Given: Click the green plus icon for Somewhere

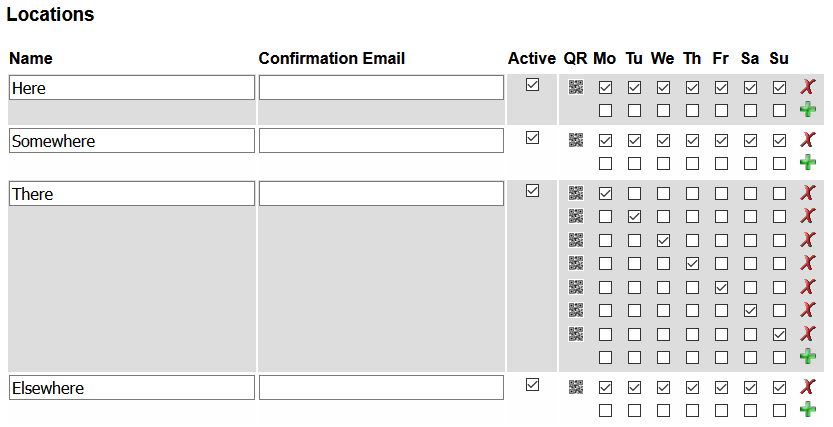Looking at the screenshot, I should pyautogui.click(x=808, y=162).
